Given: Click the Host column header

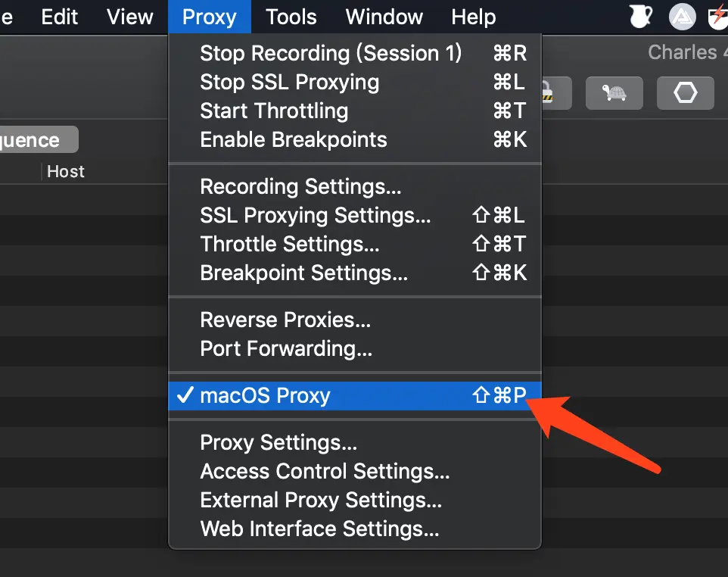Looking at the screenshot, I should (66, 172).
